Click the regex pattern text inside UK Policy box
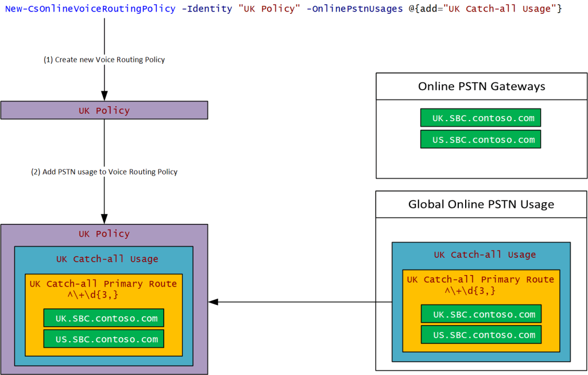Viewport: 588px width, 375px height. pyautogui.click(x=92, y=295)
